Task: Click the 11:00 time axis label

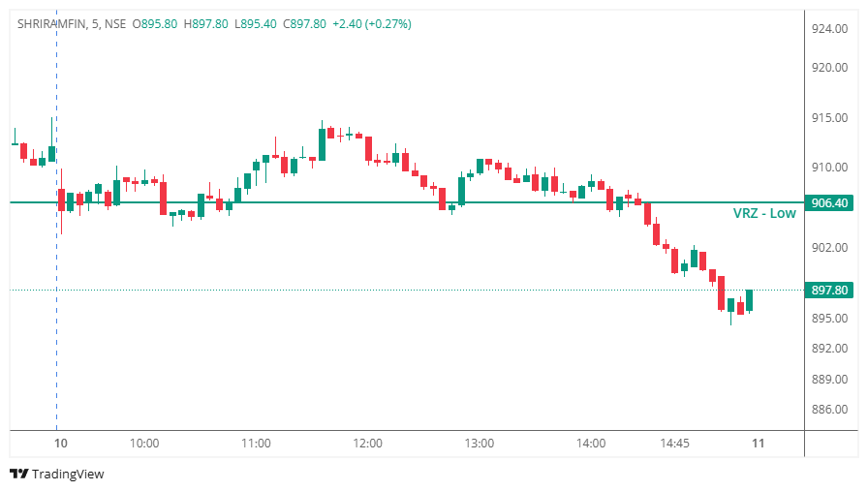Action: pos(256,444)
